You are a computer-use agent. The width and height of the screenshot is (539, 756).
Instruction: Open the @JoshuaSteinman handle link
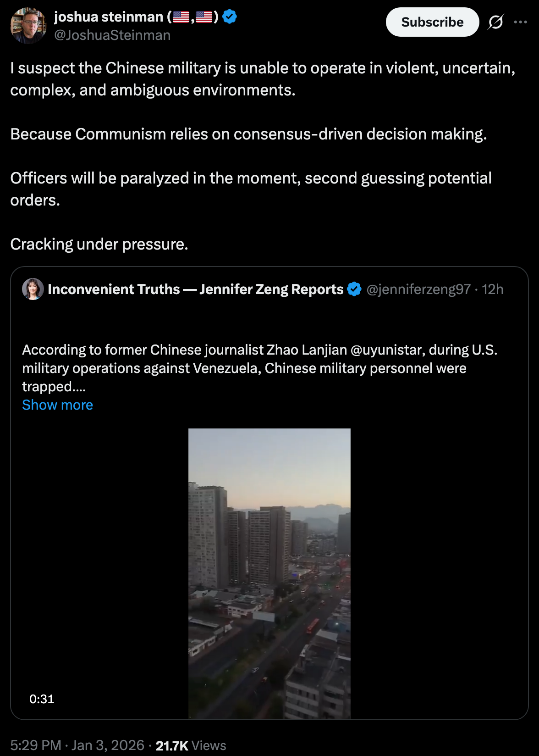(x=112, y=35)
